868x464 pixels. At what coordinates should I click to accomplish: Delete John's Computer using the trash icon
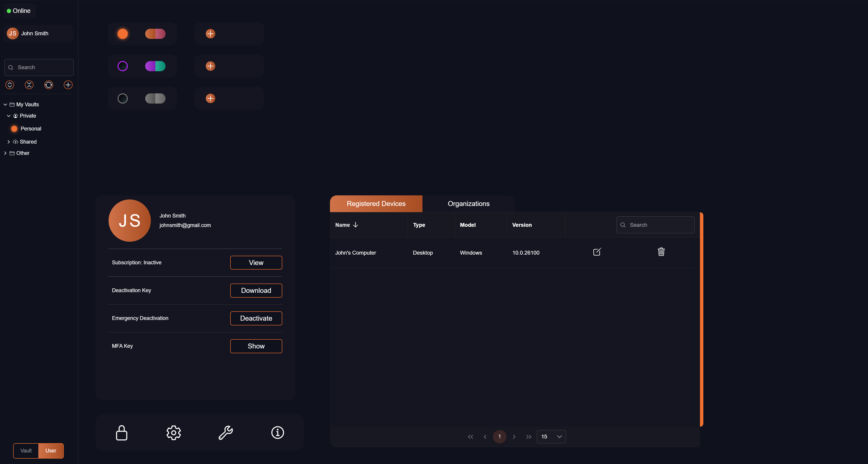661,252
